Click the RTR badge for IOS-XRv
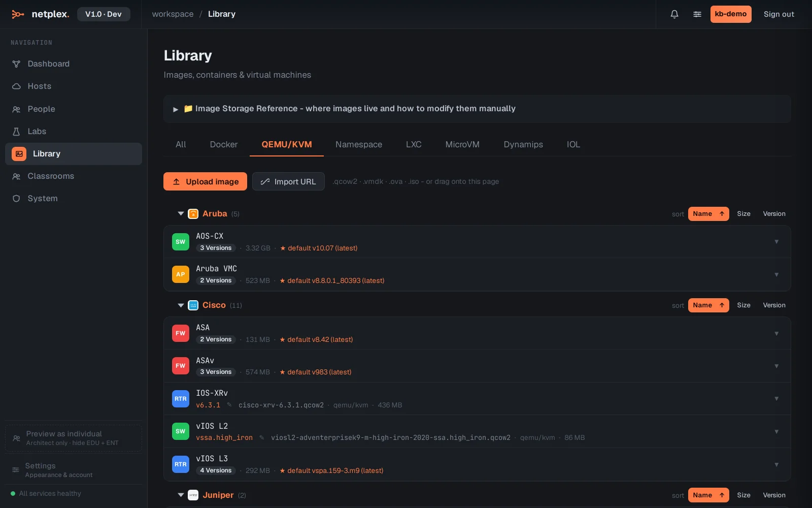812x508 pixels. (x=181, y=399)
